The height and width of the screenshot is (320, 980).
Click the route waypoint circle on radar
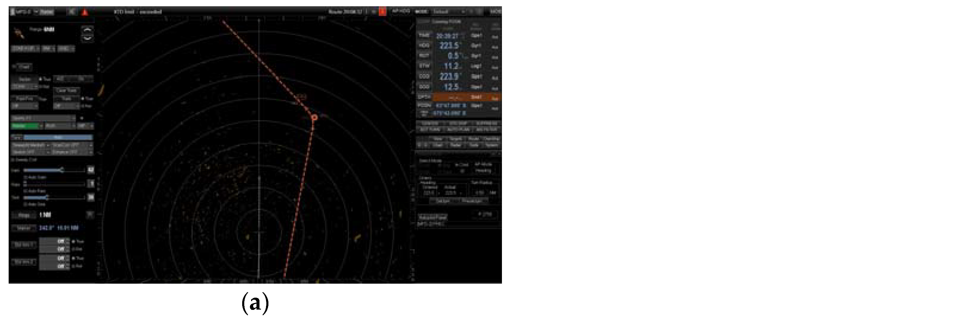314,118
